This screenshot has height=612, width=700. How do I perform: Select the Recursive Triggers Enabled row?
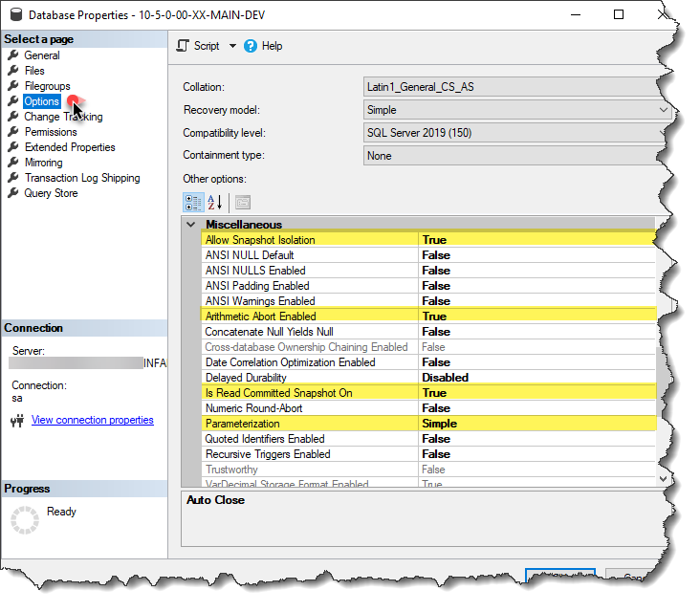click(x=428, y=454)
